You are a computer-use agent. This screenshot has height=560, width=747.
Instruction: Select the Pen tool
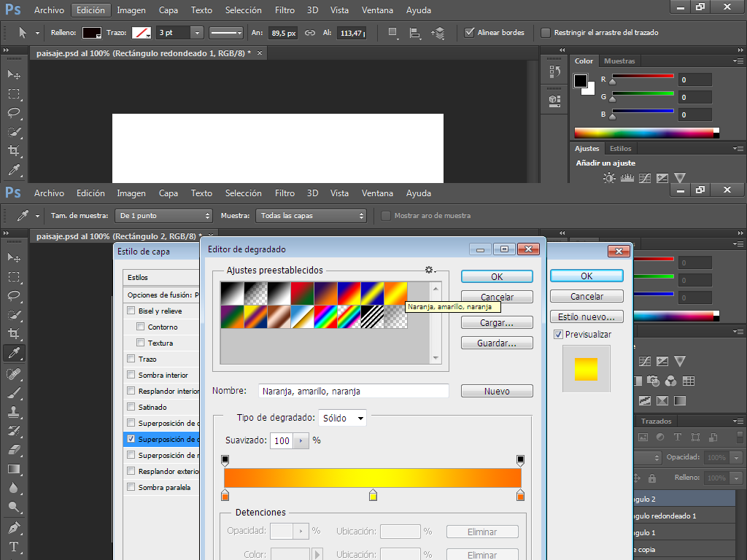(x=14, y=528)
